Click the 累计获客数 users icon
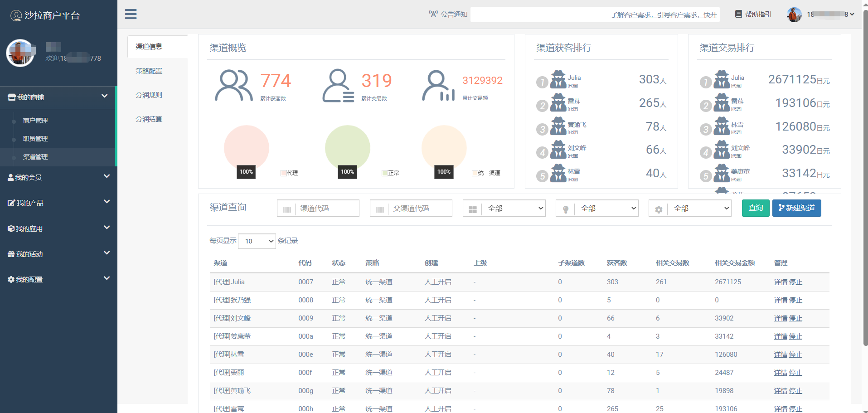 233,85
